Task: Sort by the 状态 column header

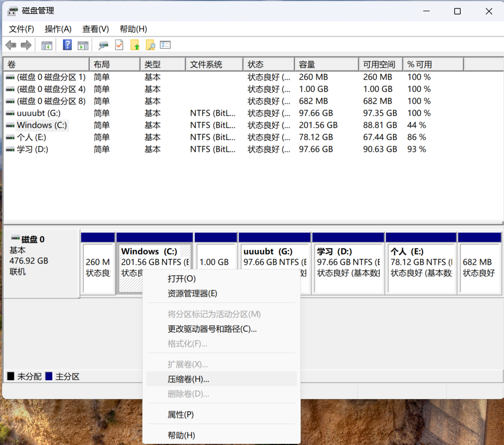Action: click(x=269, y=65)
